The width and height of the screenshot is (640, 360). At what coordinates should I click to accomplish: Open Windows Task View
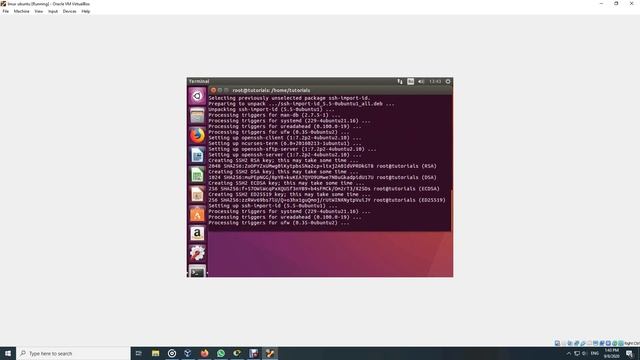click(138, 353)
